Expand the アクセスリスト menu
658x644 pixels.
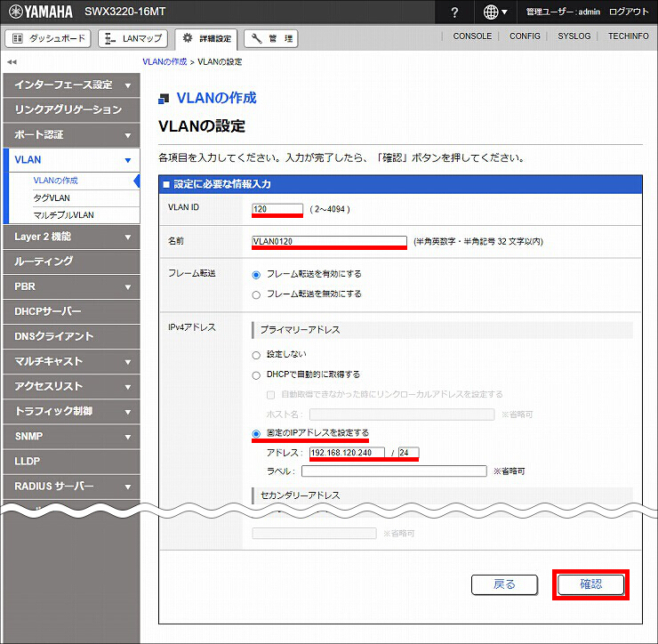71,387
